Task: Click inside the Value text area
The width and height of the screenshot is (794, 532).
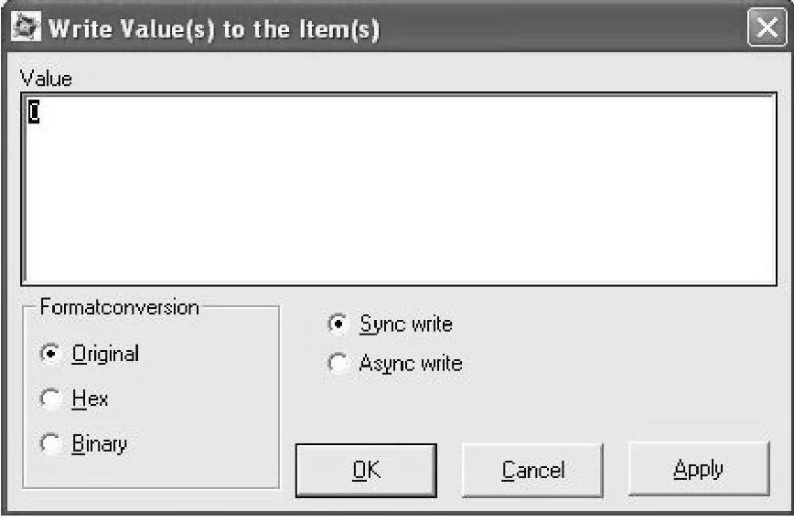Action: click(x=398, y=192)
